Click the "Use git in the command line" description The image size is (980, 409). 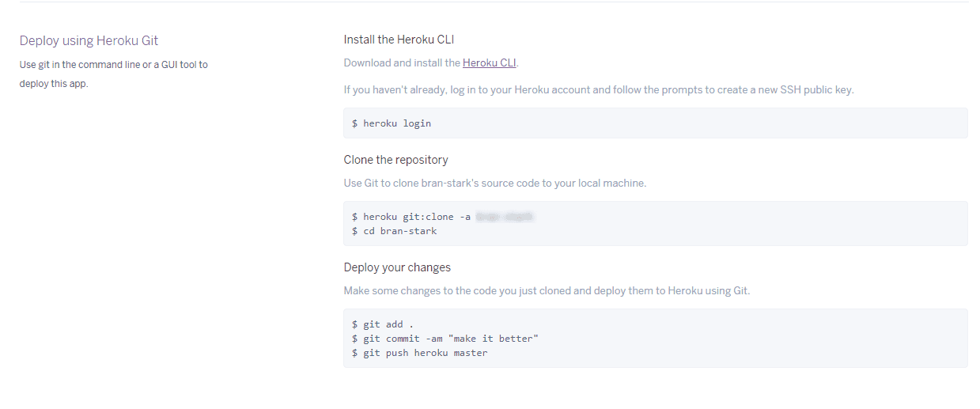click(114, 74)
